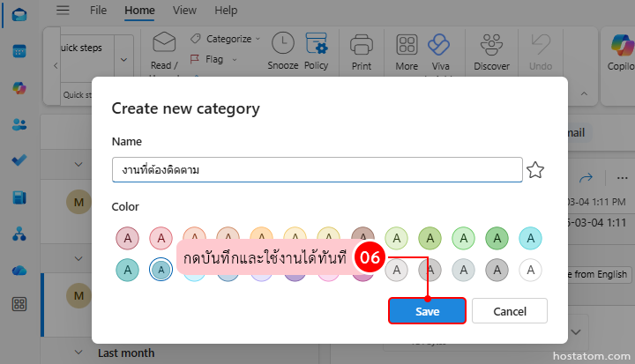Pick the dark green swatch in top row
This screenshot has height=364, width=635.
coord(497,238)
